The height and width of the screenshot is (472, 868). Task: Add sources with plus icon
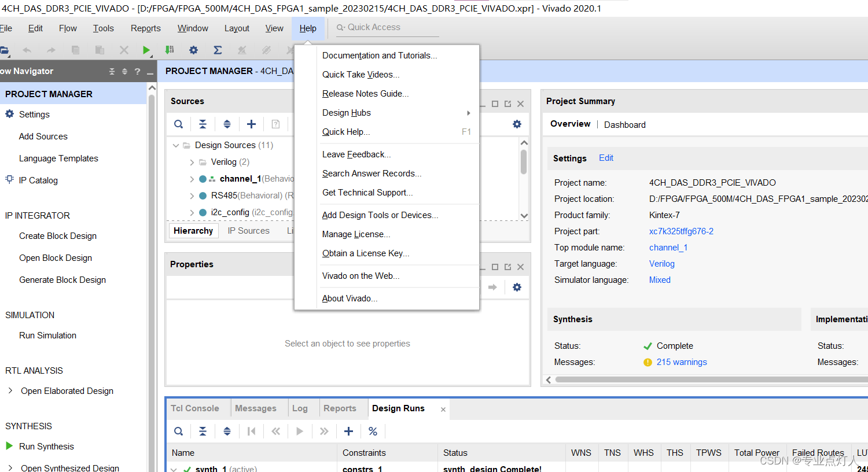(x=251, y=124)
